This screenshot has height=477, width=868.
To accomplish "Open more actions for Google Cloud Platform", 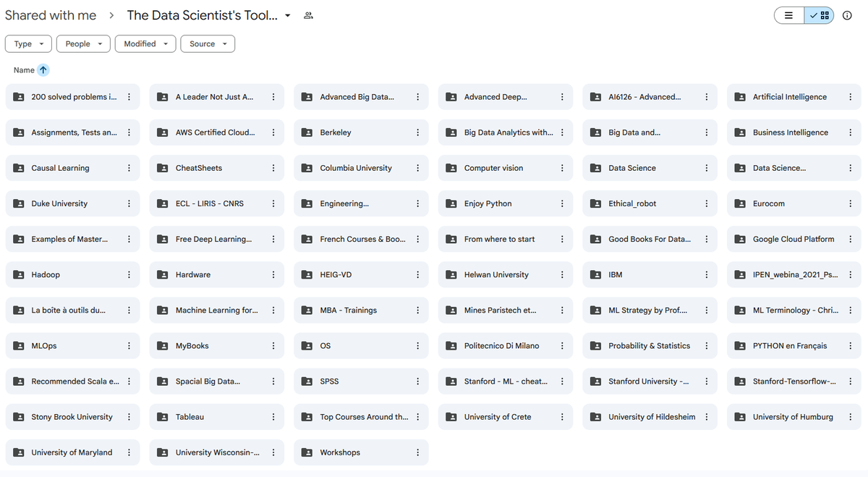I will pyautogui.click(x=851, y=240).
